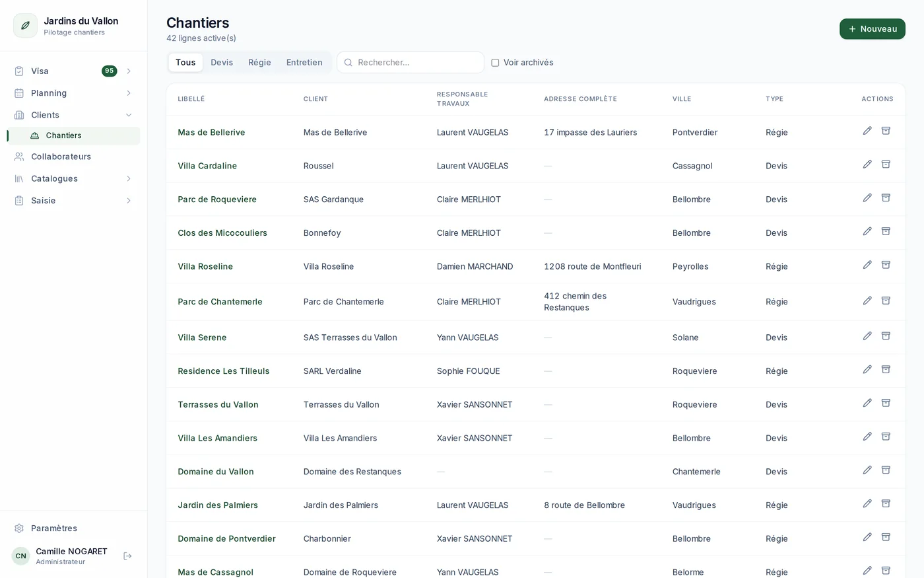Show the Entretien tab
Image resolution: width=924 pixels, height=578 pixels.
point(304,63)
